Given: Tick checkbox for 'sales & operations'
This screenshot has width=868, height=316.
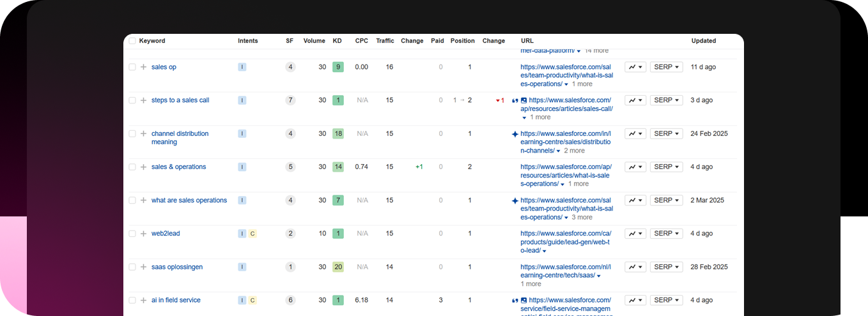Looking at the screenshot, I should pyautogui.click(x=132, y=167).
